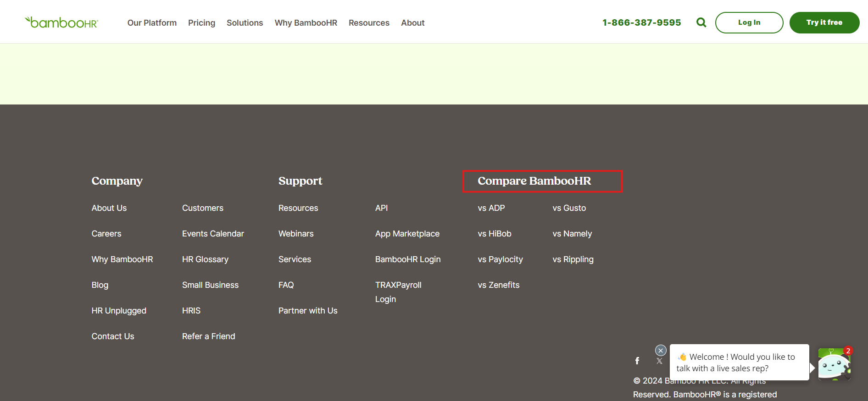
Task: Open the vs Rippling comparison link
Action: coord(573,259)
